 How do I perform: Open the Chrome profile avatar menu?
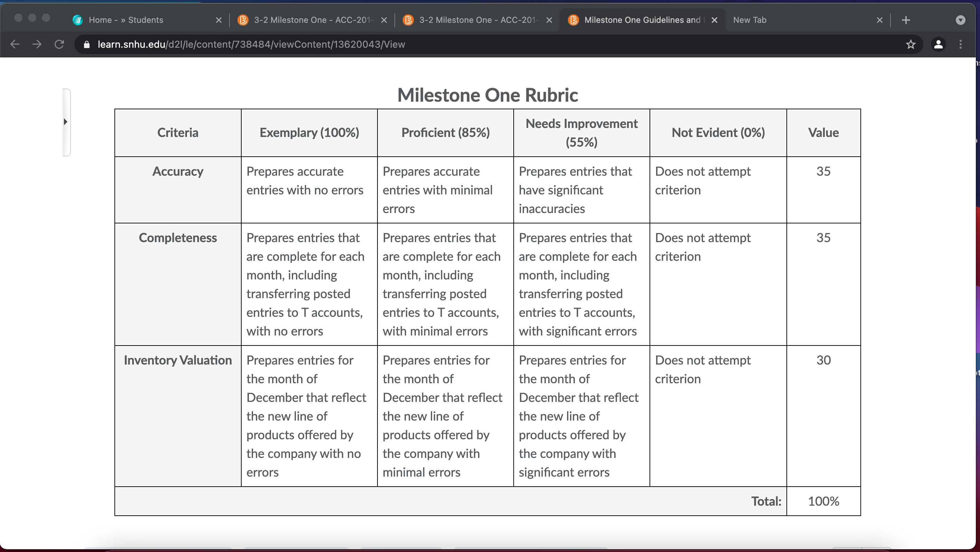[939, 45]
